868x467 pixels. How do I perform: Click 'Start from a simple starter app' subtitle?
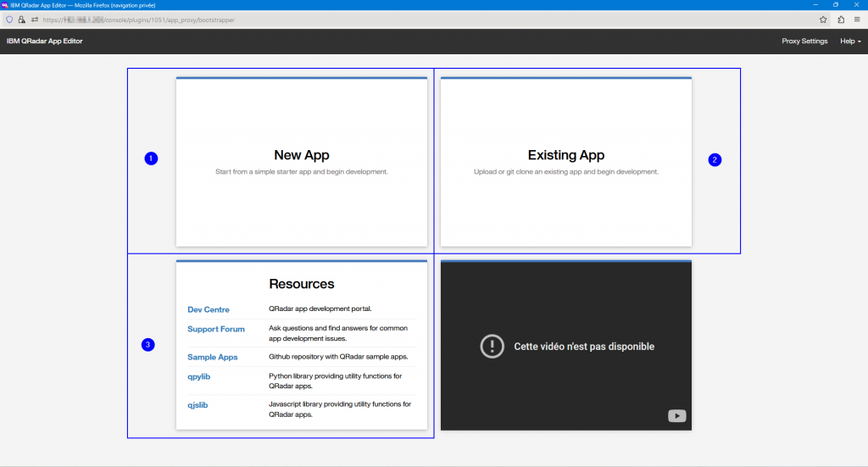302,172
